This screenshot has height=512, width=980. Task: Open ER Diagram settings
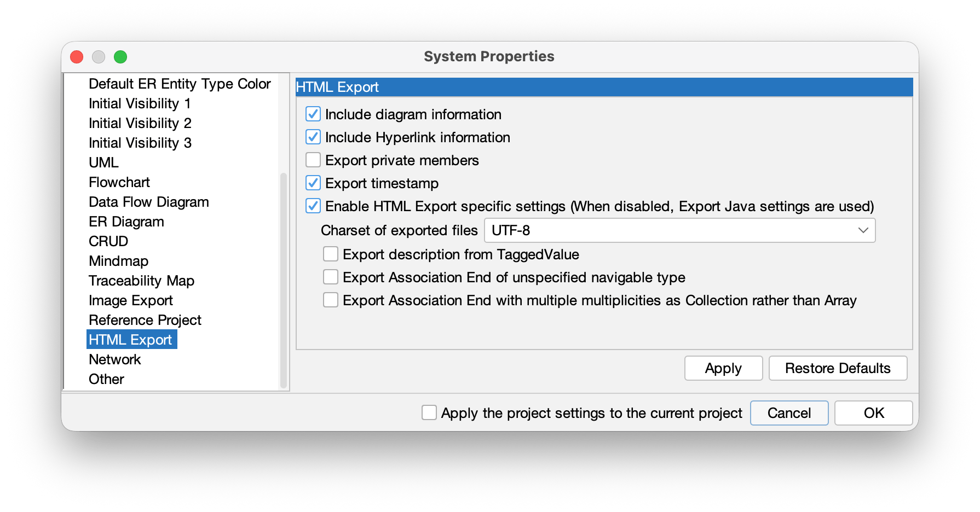[x=126, y=222]
